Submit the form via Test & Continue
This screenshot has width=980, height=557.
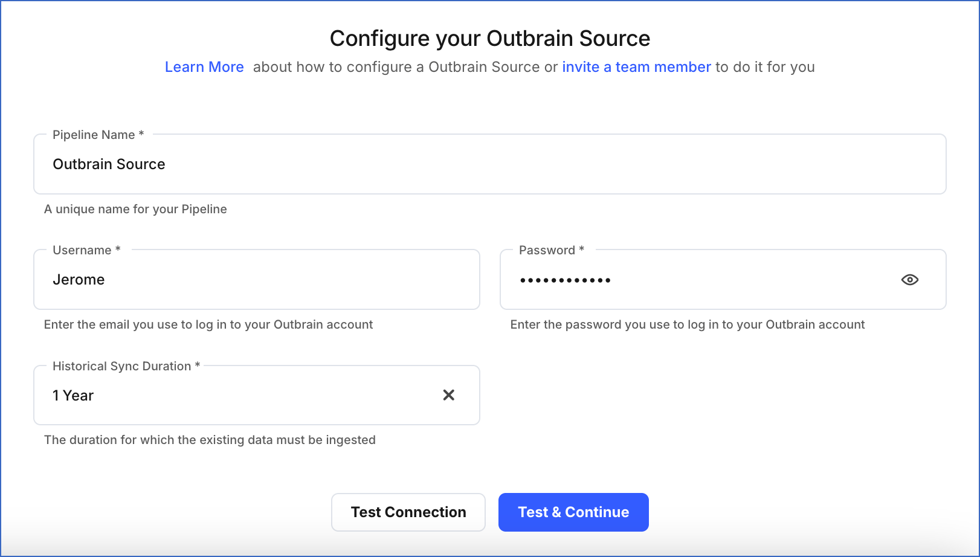[x=573, y=512]
